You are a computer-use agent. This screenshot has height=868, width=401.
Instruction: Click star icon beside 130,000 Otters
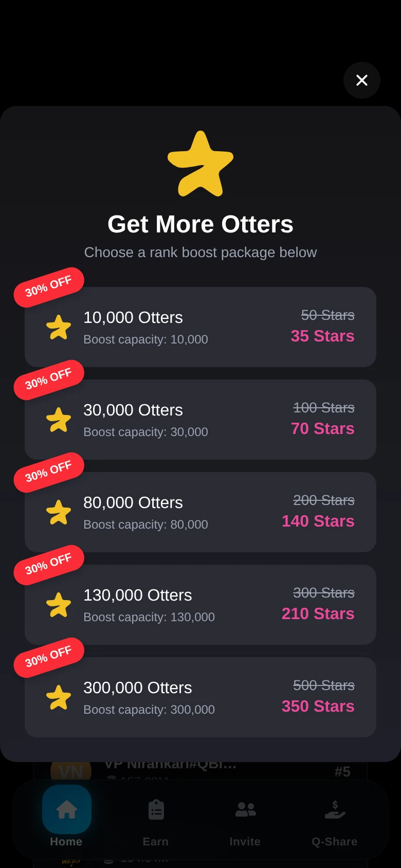pos(59,605)
